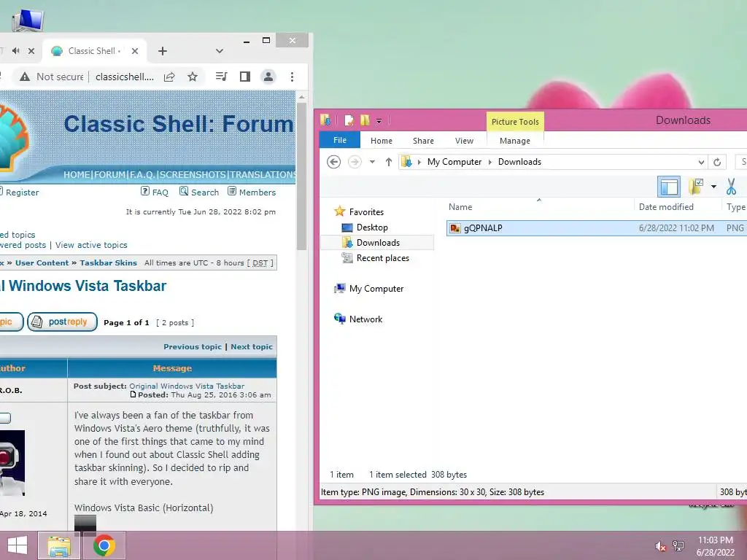This screenshot has width=747, height=560.
Task: Select Downloads in navigation pane
Action: coord(378,243)
